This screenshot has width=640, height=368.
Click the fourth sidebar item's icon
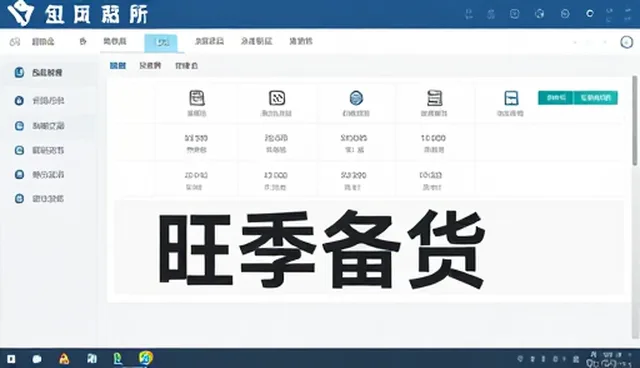19,150
